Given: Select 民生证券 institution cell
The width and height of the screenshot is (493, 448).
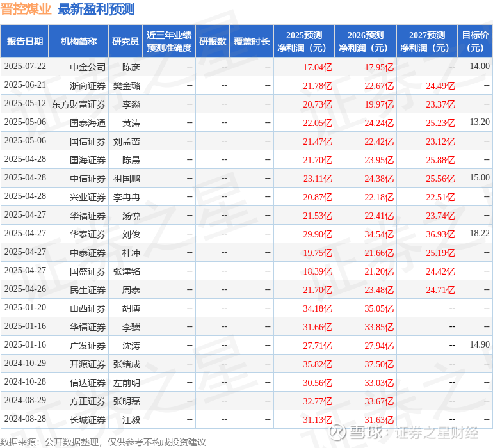Looking at the screenshot, I should point(88,289).
